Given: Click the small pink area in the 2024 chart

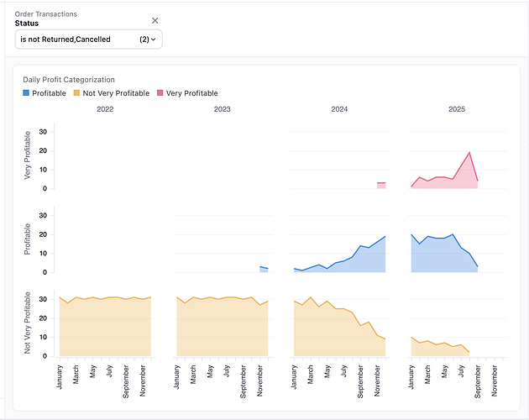Looking at the screenshot, I should coord(381,185).
